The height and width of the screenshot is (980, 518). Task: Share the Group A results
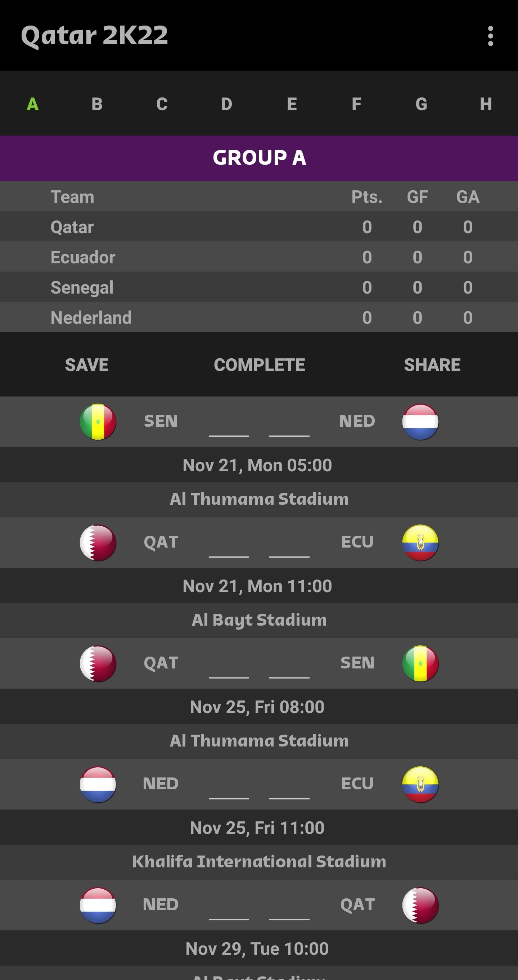click(x=432, y=365)
